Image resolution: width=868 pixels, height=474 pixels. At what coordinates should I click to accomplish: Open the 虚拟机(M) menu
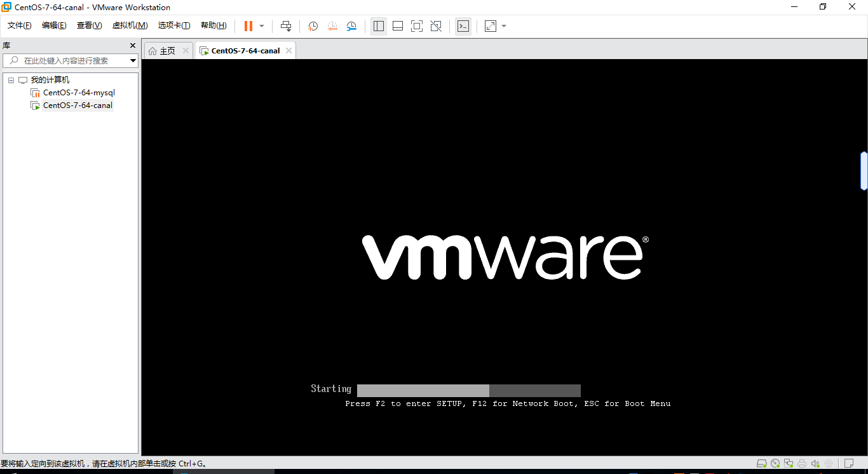130,25
